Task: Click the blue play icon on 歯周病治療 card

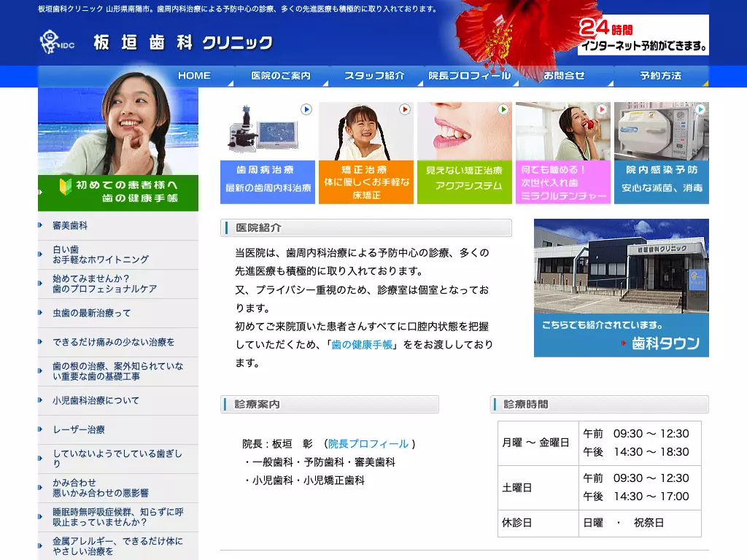Action: (306, 109)
